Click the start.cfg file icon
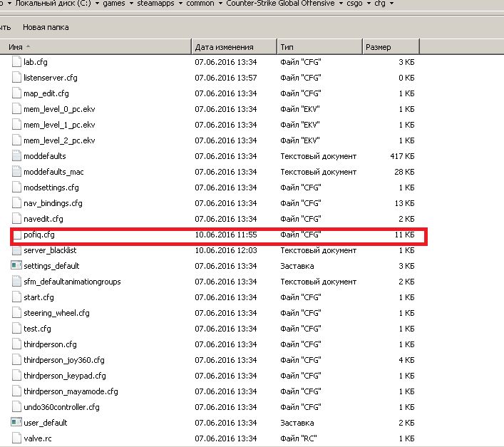This screenshot has height=447, width=504. point(16,297)
